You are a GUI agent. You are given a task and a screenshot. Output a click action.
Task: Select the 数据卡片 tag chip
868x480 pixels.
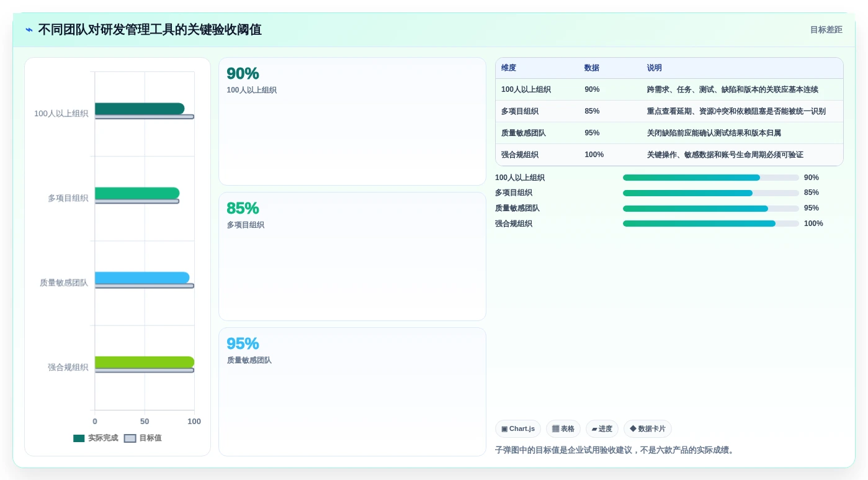(647, 429)
